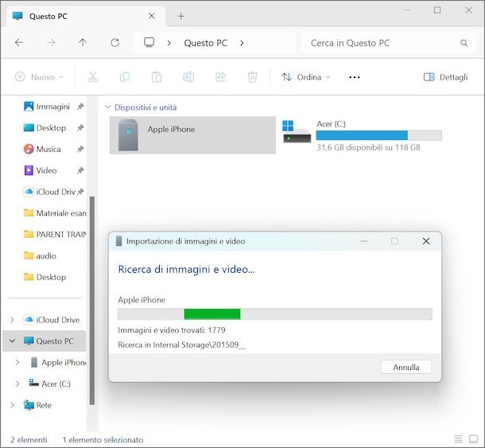
Task: Click the Paste clipboard icon
Action: (x=157, y=77)
